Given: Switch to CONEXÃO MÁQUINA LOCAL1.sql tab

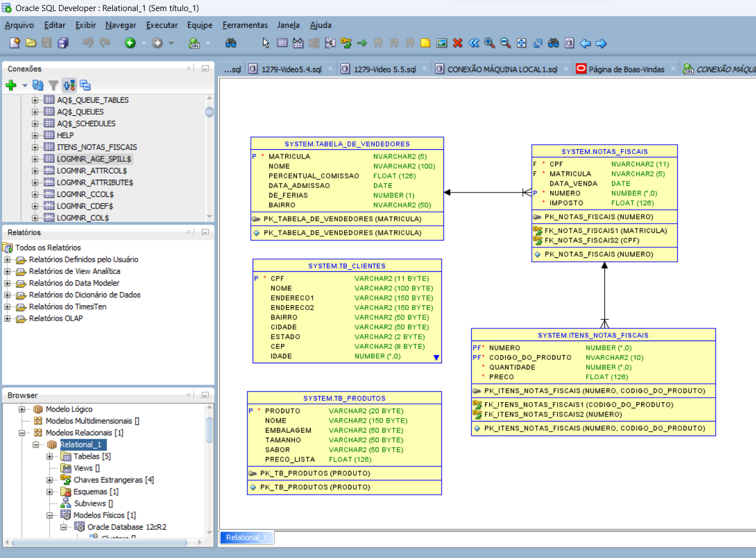Looking at the screenshot, I should 502,69.
